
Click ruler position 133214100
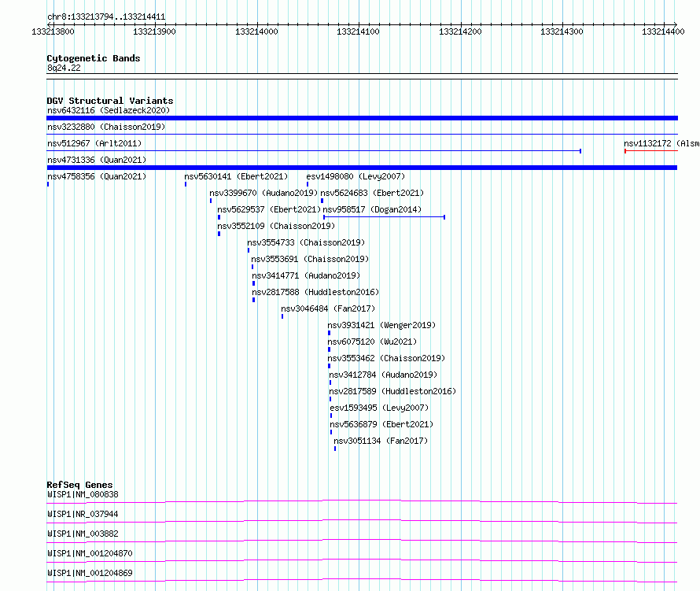[358, 31]
